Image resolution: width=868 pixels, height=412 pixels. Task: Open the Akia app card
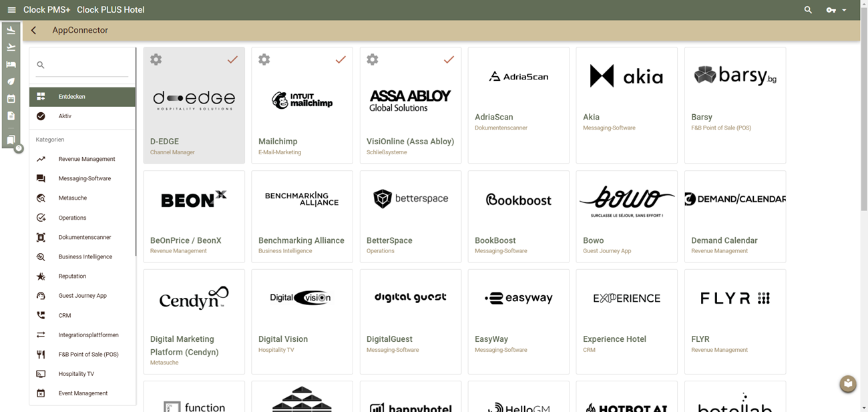tap(627, 105)
